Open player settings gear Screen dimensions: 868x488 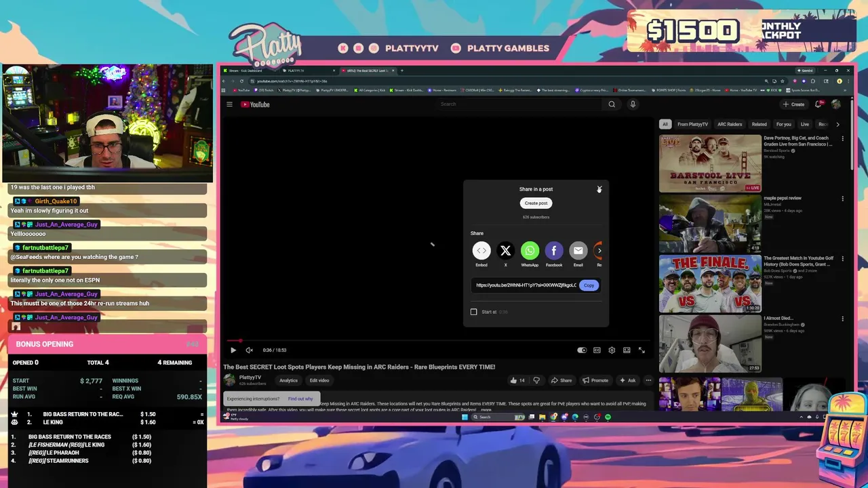coord(612,350)
